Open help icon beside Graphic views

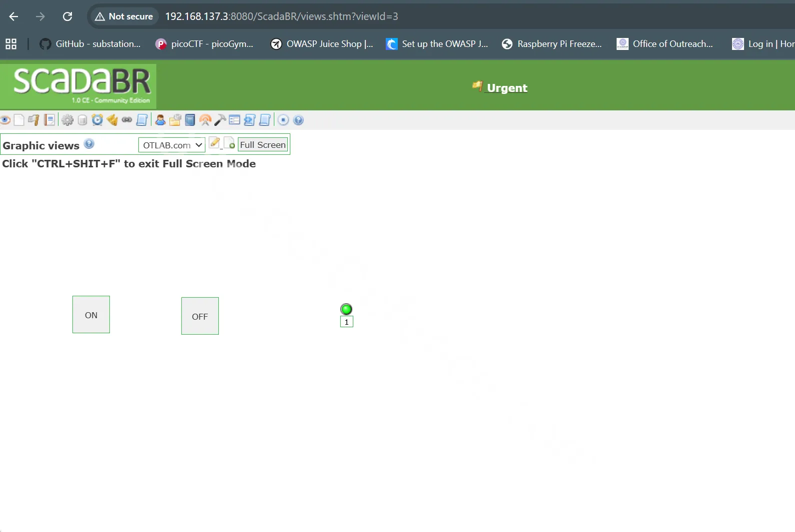click(89, 144)
